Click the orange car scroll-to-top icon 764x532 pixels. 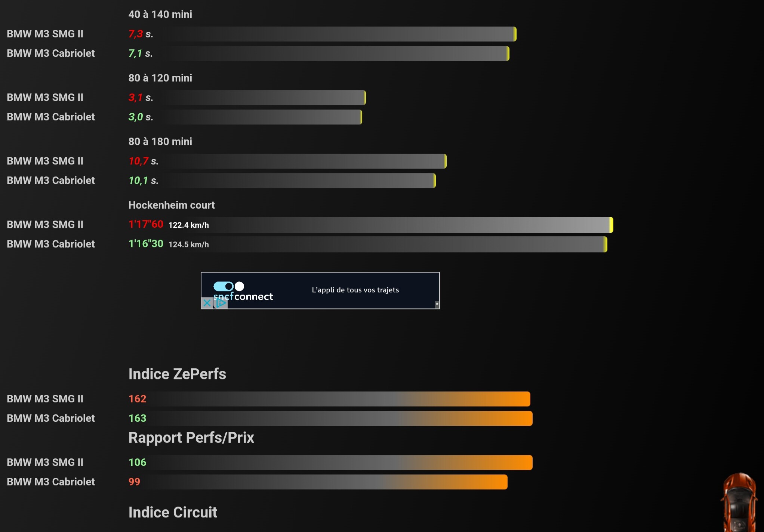(x=740, y=502)
